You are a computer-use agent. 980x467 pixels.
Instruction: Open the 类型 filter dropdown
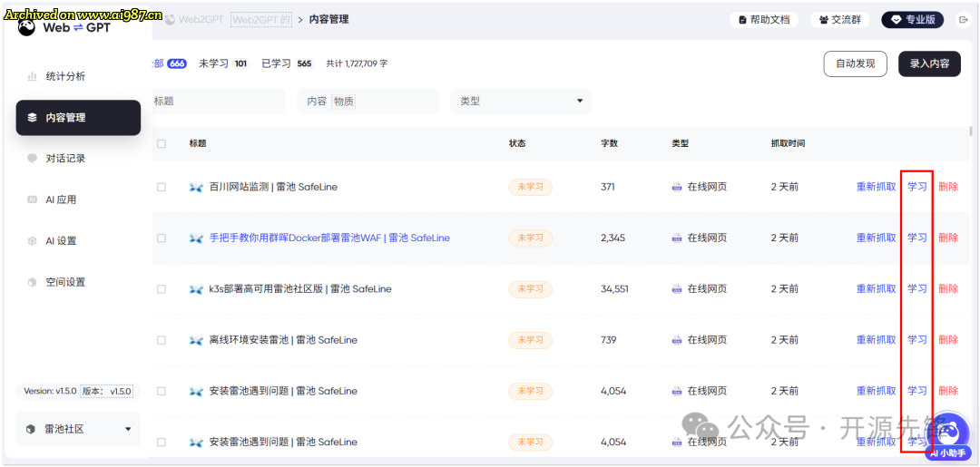pos(521,102)
